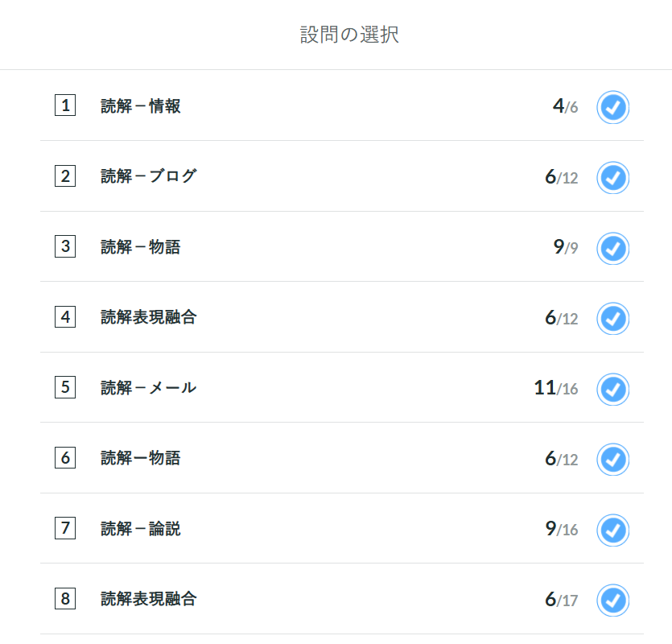The image size is (672, 644).
Task: Open the 読解－メール question set
Action: click(x=148, y=388)
